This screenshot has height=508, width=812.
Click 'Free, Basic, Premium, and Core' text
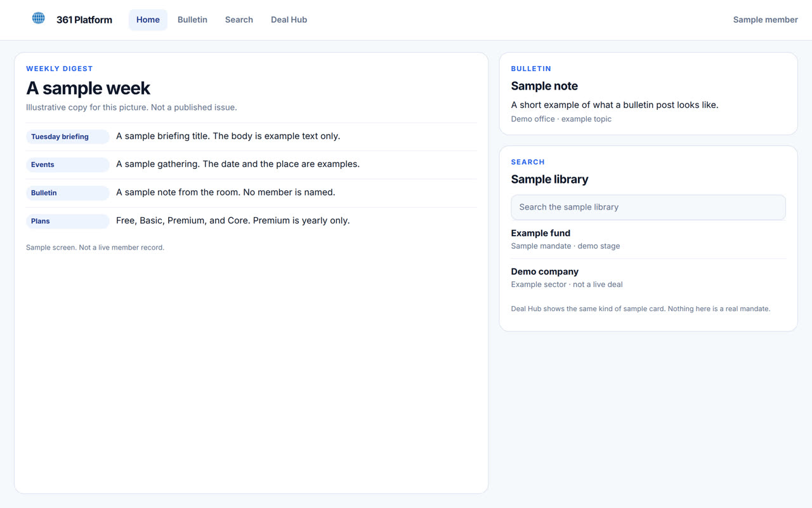coord(233,220)
